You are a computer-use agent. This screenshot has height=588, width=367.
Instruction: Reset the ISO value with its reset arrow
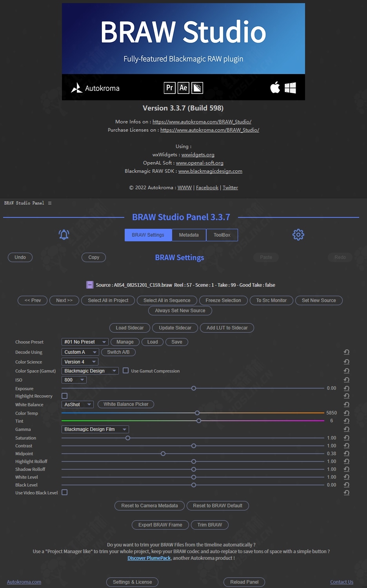pyautogui.click(x=347, y=380)
